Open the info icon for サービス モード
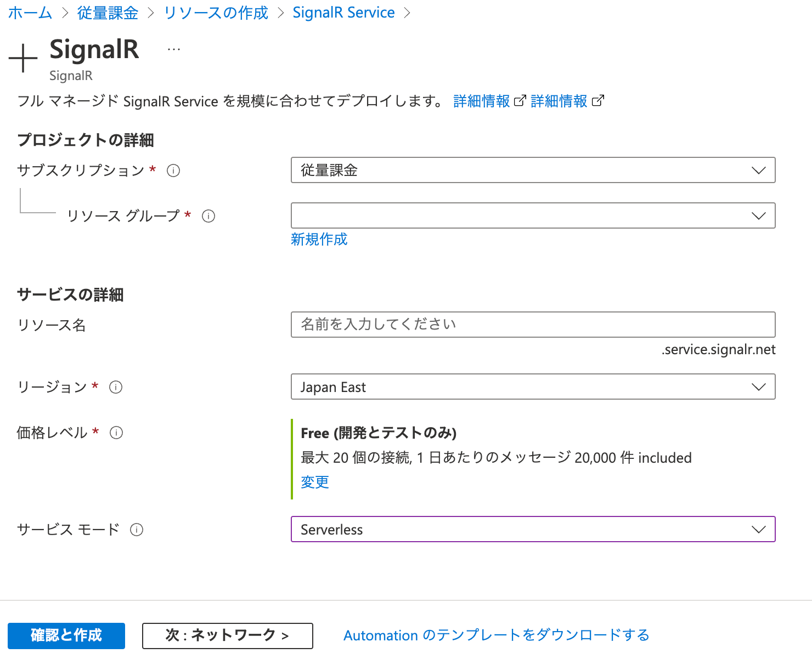The width and height of the screenshot is (812, 659). 137,530
